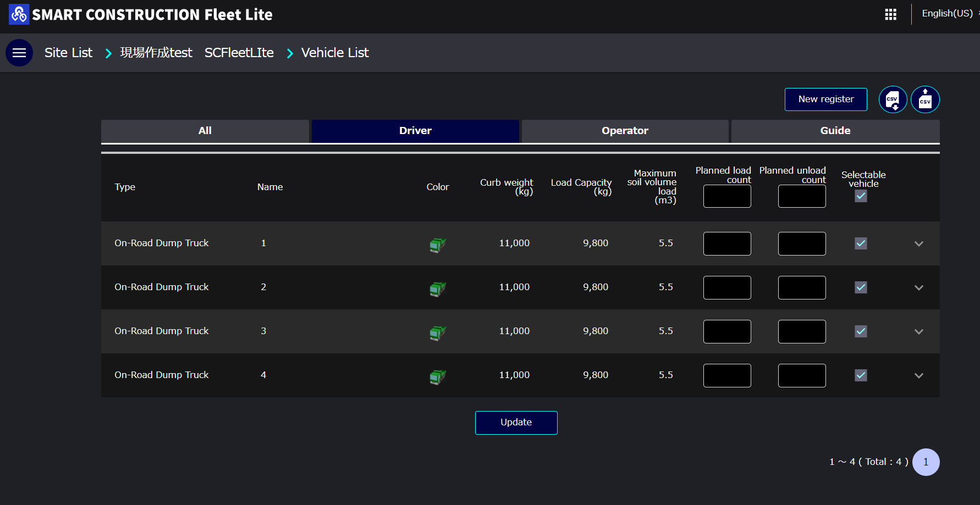Toggle the header Selectable vehicle checkbox
The image size is (980, 505).
click(x=861, y=196)
